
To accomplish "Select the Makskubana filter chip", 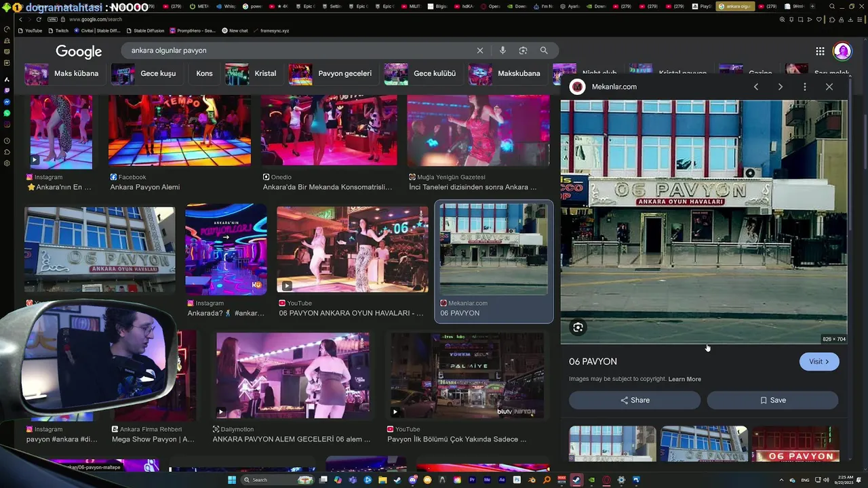I will click(x=506, y=73).
